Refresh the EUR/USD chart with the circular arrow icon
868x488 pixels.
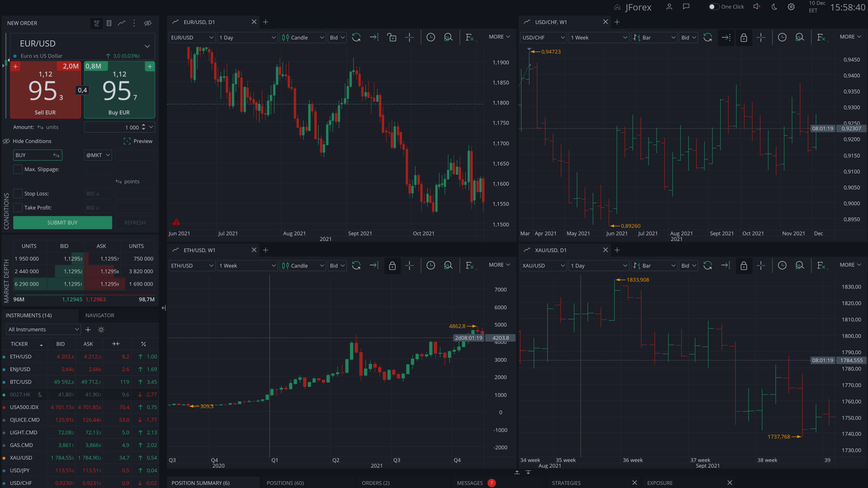[x=356, y=38]
